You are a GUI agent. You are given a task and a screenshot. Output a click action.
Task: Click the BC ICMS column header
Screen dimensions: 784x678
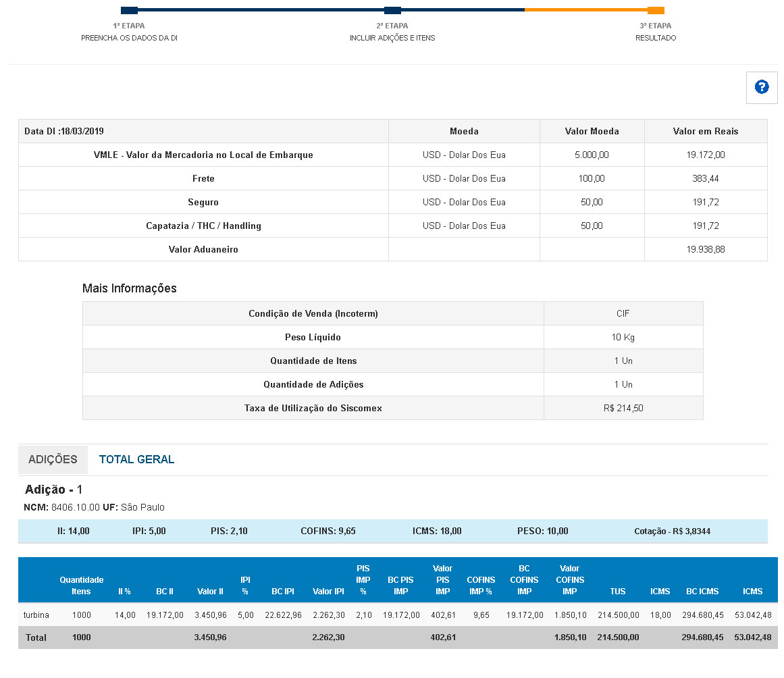(702, 592)
